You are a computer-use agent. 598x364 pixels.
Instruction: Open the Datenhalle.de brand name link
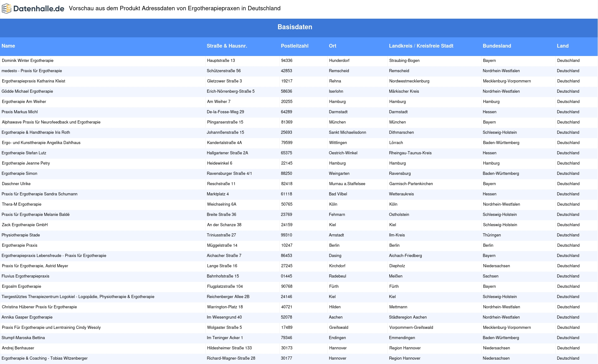(39, 9)
